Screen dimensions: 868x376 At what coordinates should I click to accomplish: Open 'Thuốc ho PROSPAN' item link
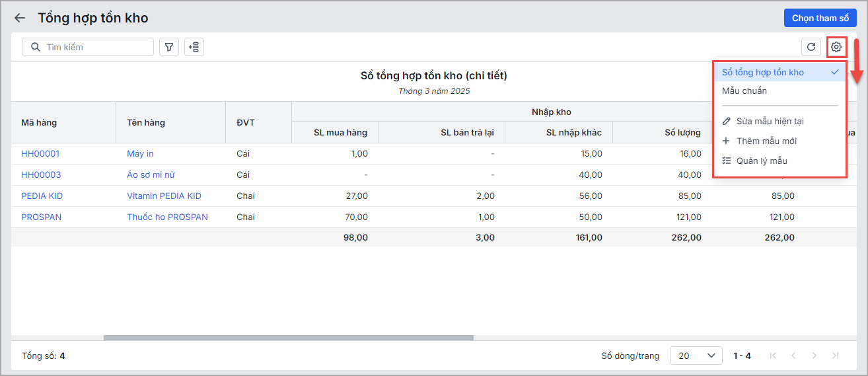point(167,217)
